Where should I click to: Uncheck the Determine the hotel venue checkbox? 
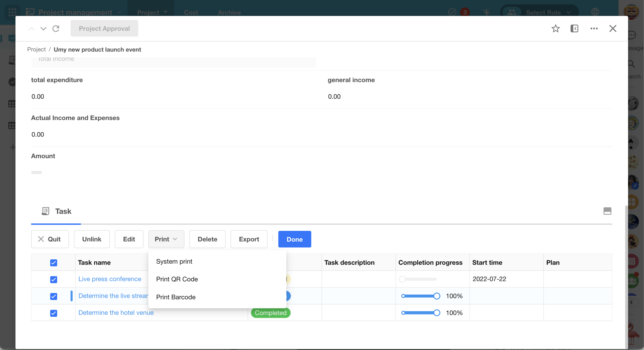point(54,313)
